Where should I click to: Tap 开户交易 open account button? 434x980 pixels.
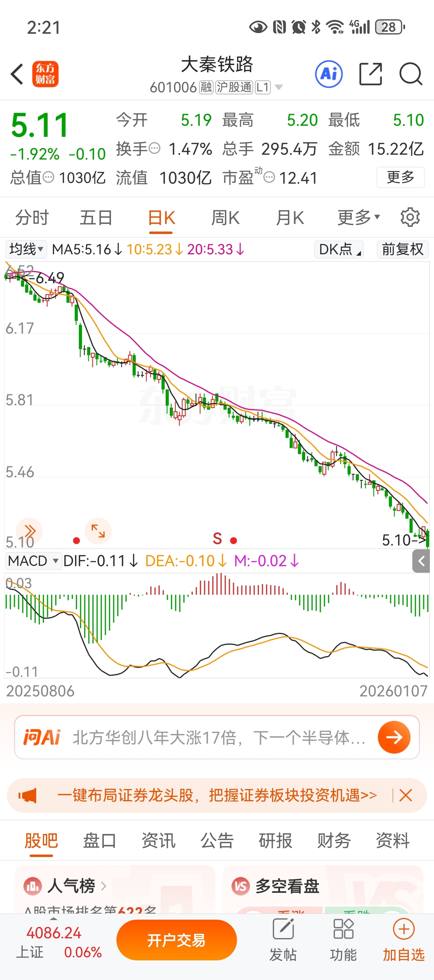pyautogui.click(x=176, y=940)
